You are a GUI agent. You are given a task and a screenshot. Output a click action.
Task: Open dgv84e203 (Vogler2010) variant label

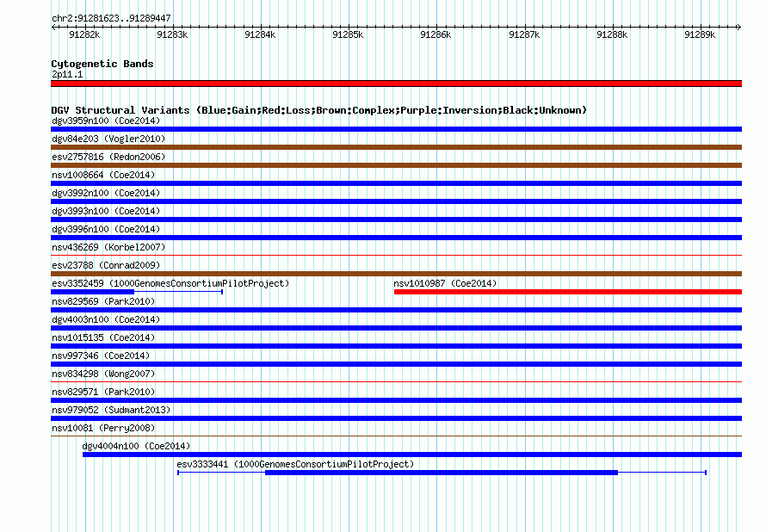point(108,139)
